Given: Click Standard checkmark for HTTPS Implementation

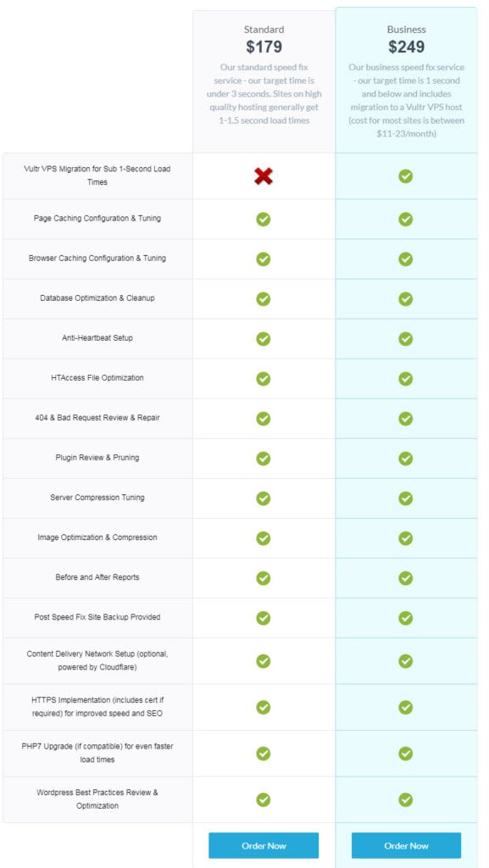Looking at the screenshot, I should [264, 708].
